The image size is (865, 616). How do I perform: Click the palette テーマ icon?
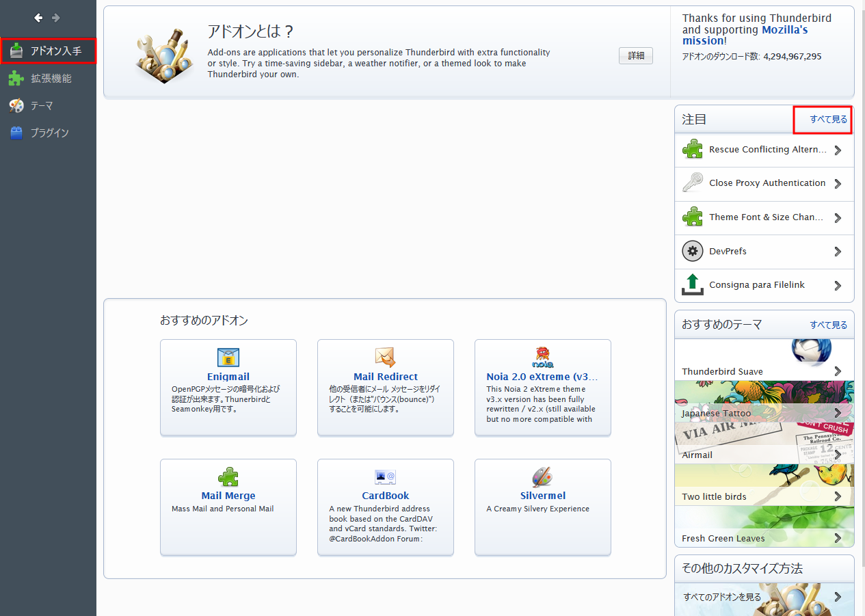16,106
